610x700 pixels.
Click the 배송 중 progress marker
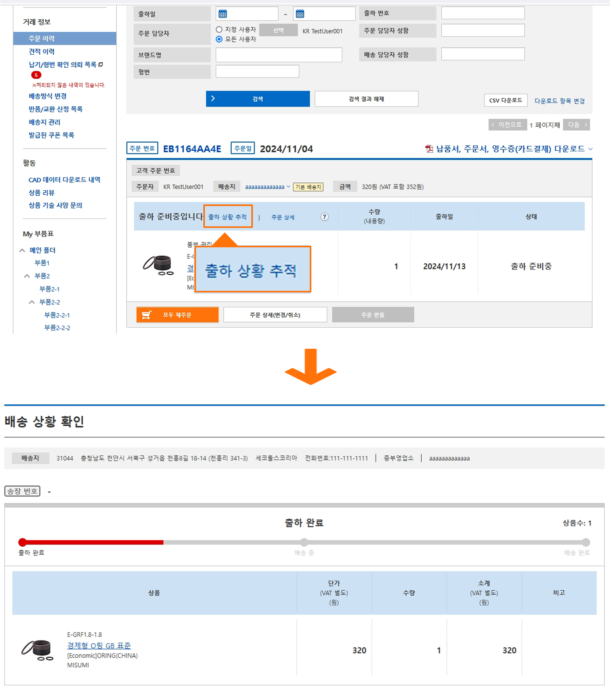[x=304, y=542]
